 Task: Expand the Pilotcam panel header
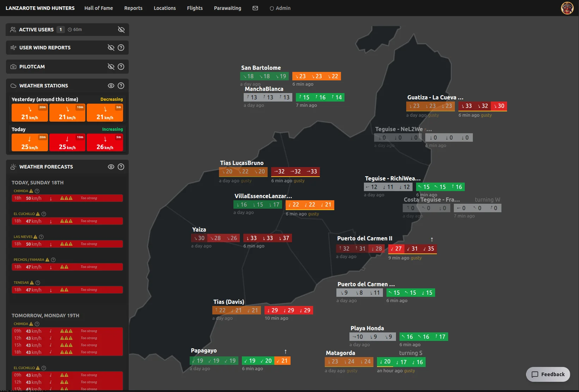(32, 67)
